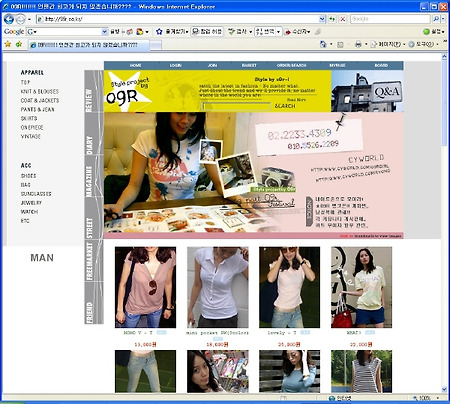Open the mini pocket white shirt thumbnail
Viewport: 450px width, 404px height.
click(x=218, y=287)
